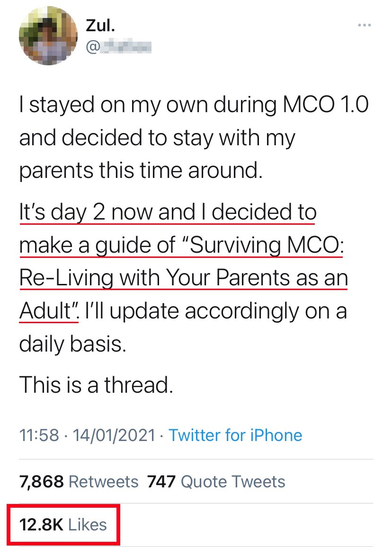Click 'parents this time around' text line
Image resolution: width=392 pixels, height=547 pixels.
click(x=141, y=170)
